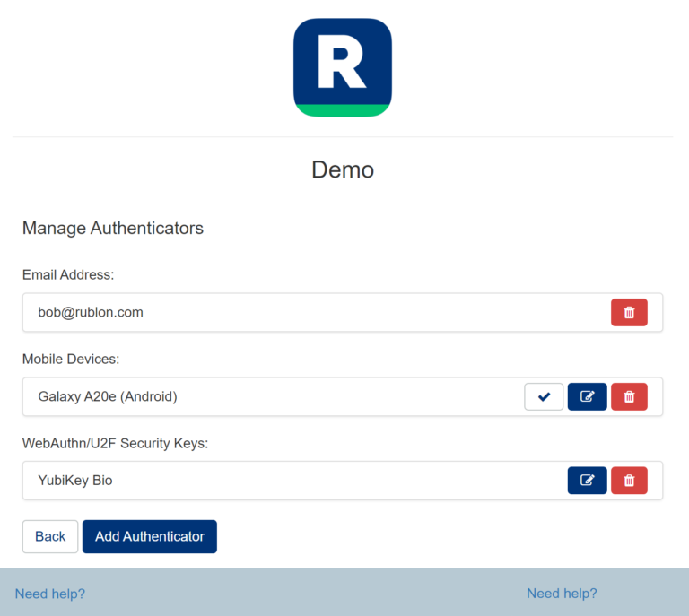
Task: Go back using the Back button
Action: click(x=50, y=536)
